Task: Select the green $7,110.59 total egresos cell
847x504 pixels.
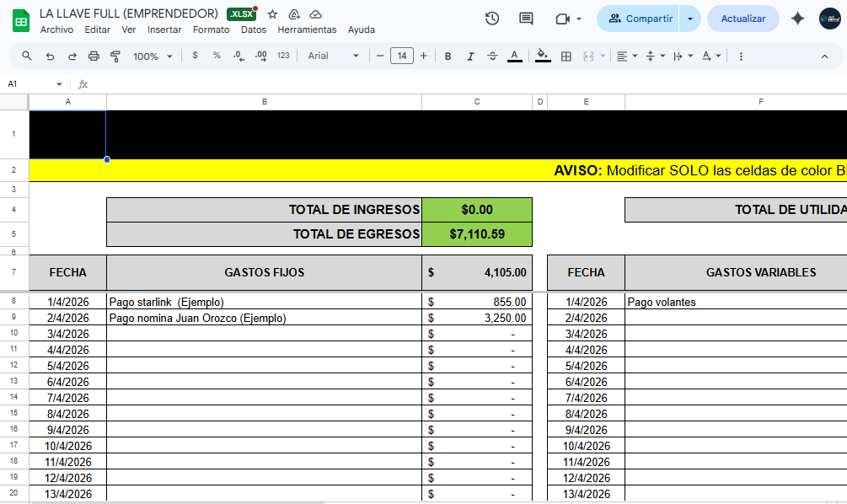Action: coord(477,234)
